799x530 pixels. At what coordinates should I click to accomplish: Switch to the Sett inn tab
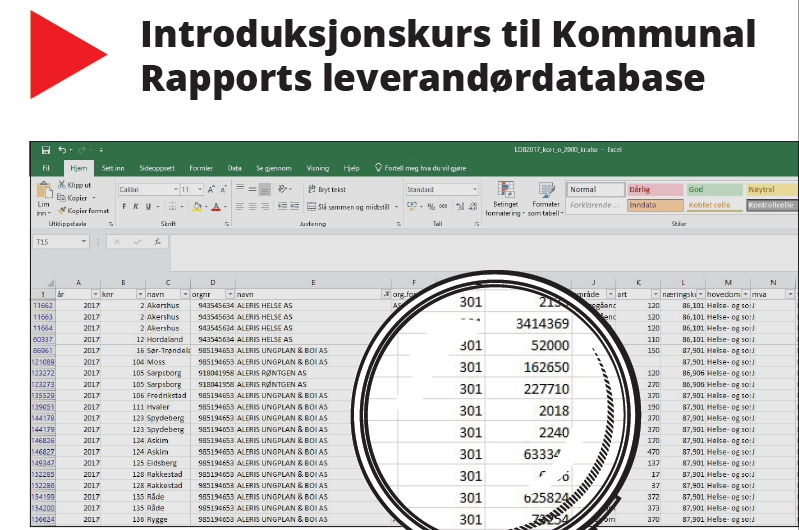point(113,168)
